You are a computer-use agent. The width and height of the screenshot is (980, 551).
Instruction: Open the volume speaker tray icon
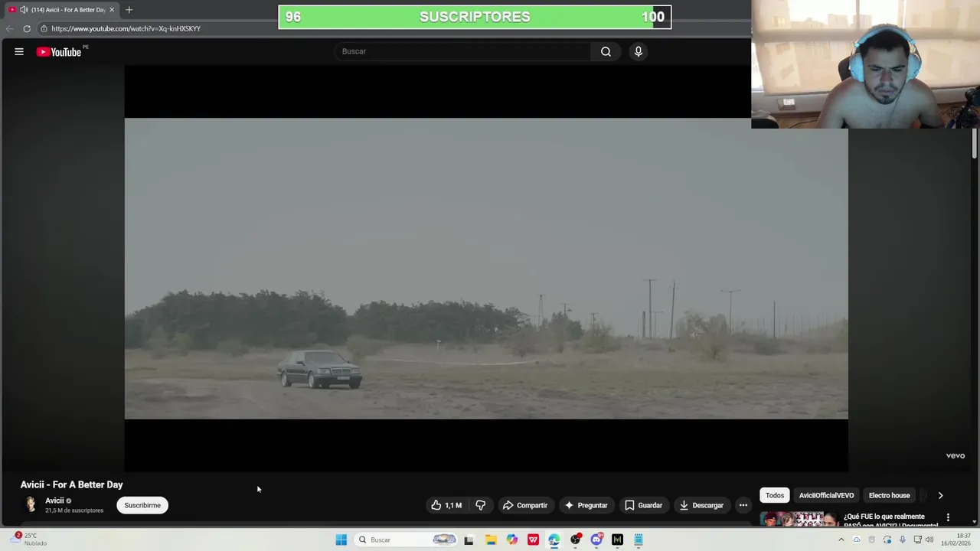[929, 540]
